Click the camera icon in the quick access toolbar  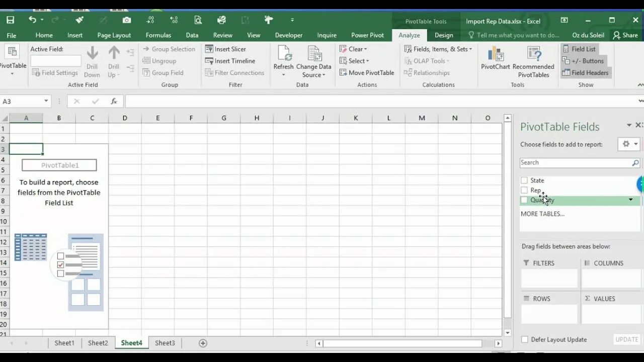click(127, 20)
